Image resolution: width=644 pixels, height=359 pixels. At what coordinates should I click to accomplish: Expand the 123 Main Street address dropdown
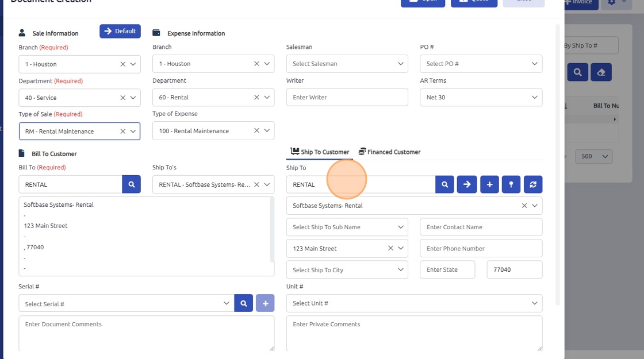401,248
